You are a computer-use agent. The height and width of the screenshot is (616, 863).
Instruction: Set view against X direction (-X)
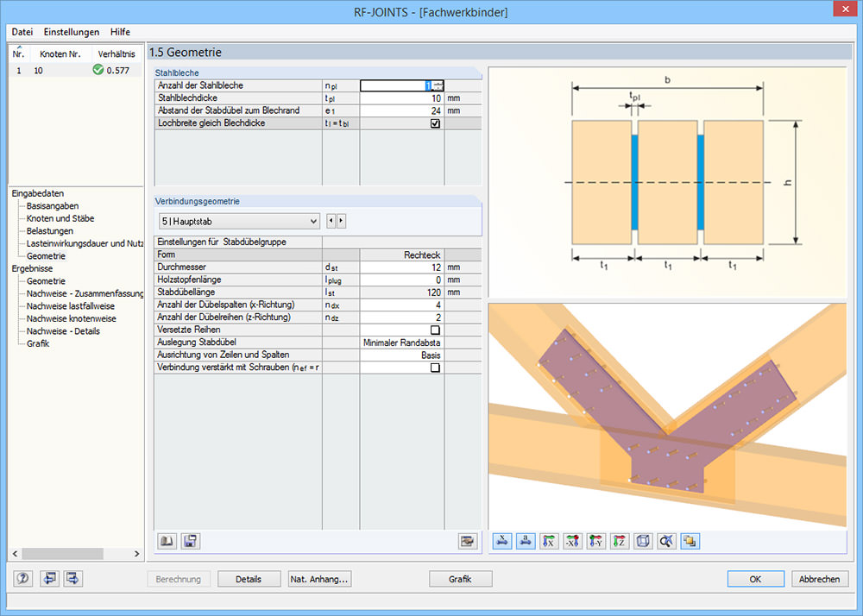click(x=572, y=541)
